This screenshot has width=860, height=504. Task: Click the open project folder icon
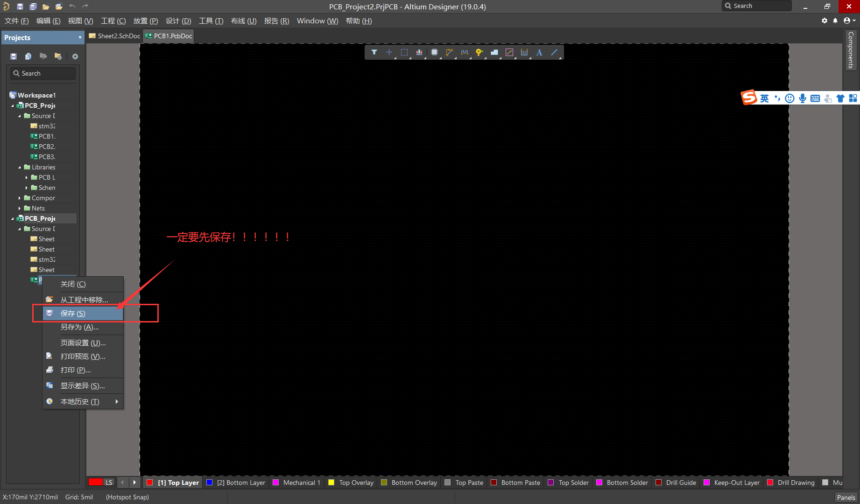click(x=59, y=7)
